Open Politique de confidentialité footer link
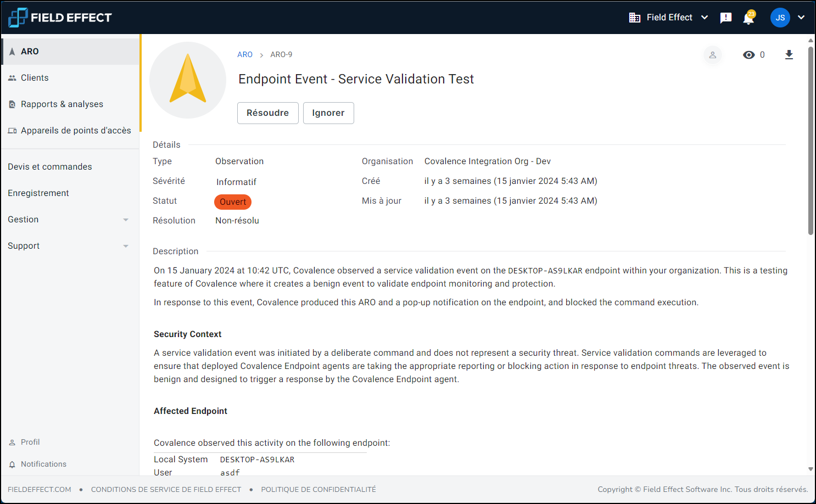Viewport: 816px width, 504px height. tap(318, 490)
